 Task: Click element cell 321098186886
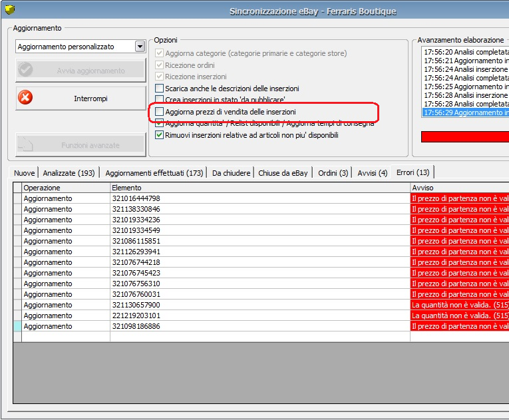260,326
